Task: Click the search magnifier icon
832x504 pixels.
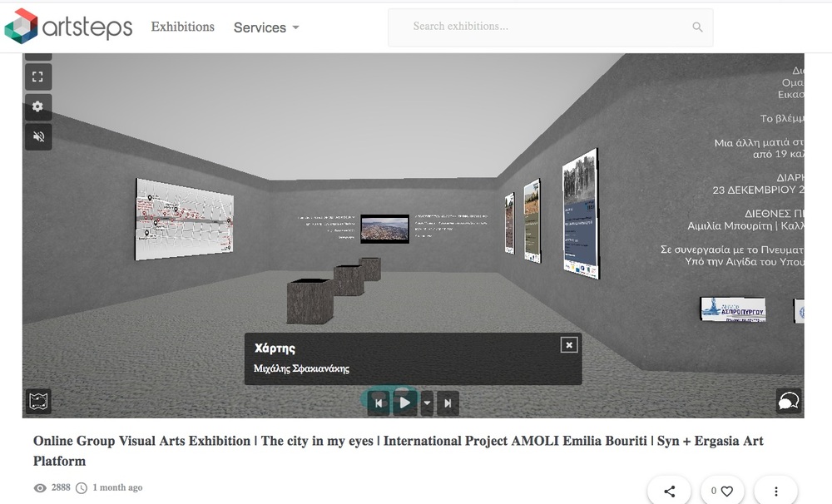Action: [x=697, y=27]
